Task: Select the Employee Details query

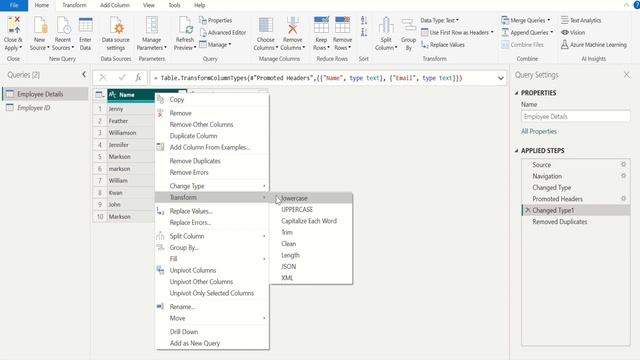Action: tap(45, 94)
